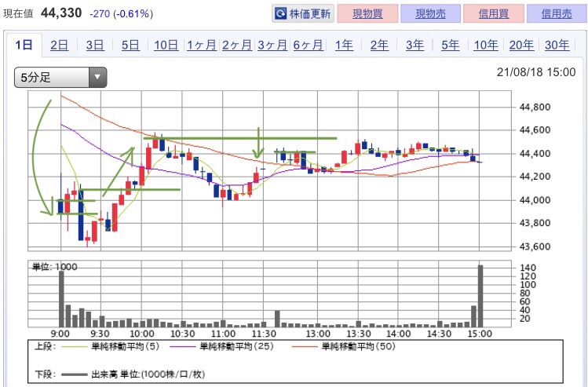Switch to the 10日 chart tab
This screenshot has width=588, height=387.
pos(166,45)
